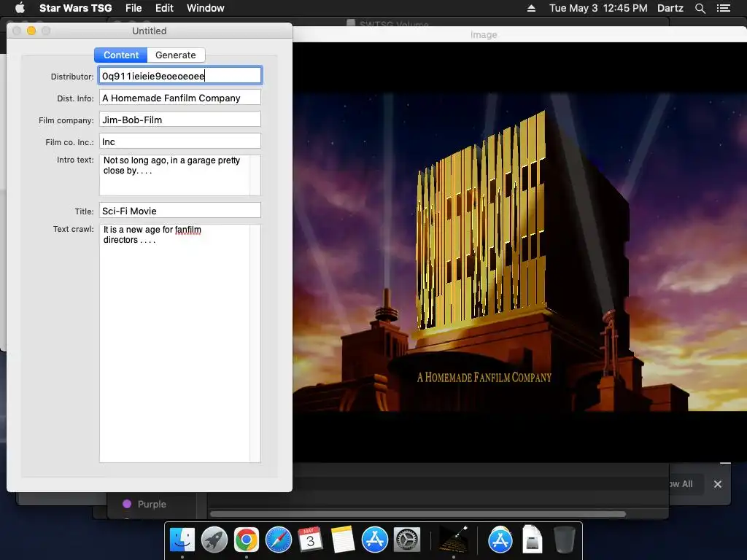Click the Distributor text field
Screen dimensions: 747x560
point(180,76)
